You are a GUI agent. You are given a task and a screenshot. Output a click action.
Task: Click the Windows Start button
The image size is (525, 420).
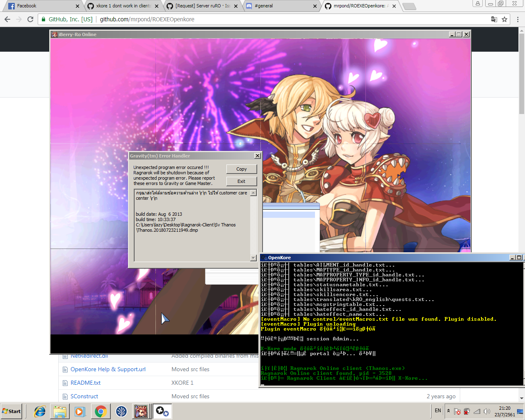pos(11,411)
